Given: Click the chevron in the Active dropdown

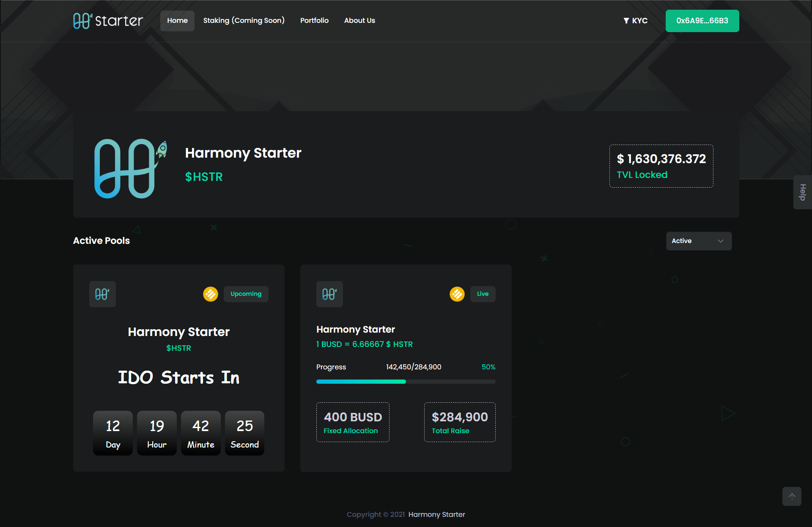Looking at the screenshot, I should click(721, 241).
